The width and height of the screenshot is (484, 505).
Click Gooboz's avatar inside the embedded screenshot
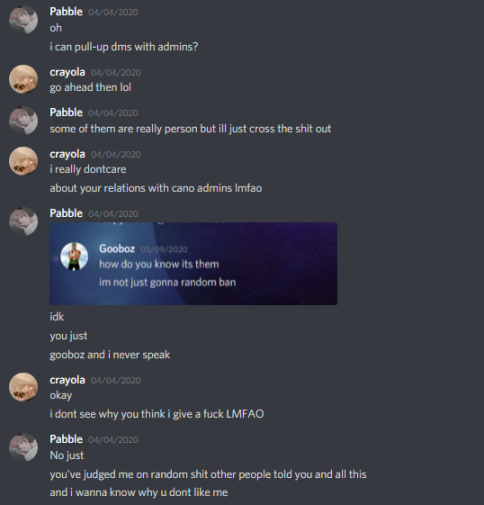point(74,256)
